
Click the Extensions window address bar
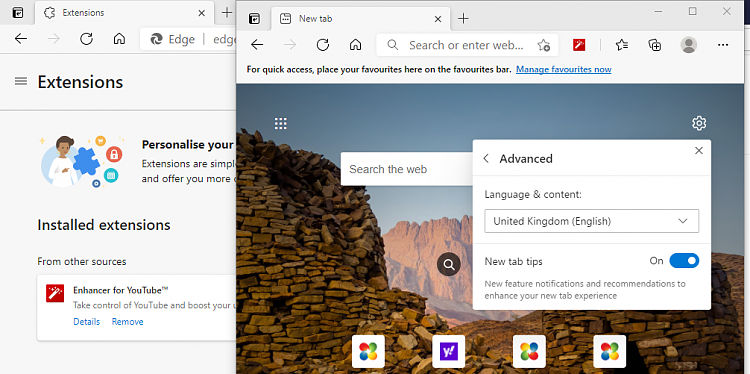[188, 39]
